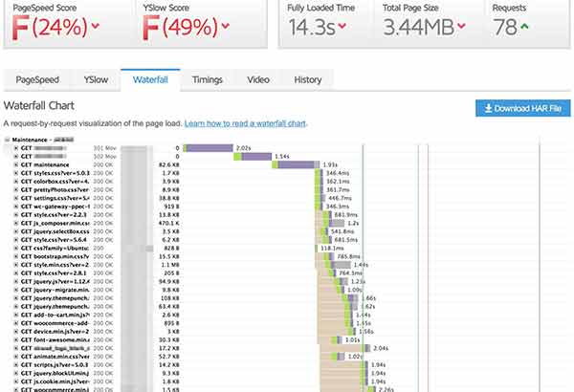This screenshot has width=574, height=392.
Task: Expand the GET js.cookie.min.js request row
Action: click(x=16, y=381)
